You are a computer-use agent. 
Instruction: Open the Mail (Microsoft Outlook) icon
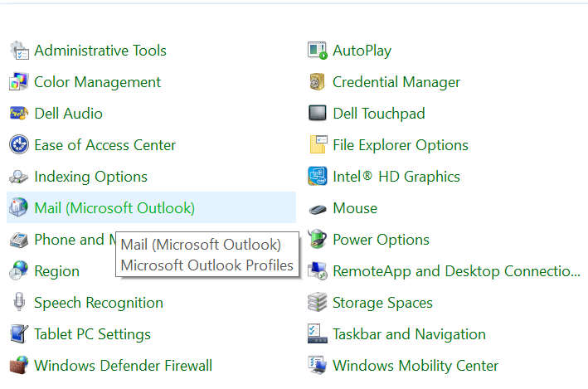(19, 208)
